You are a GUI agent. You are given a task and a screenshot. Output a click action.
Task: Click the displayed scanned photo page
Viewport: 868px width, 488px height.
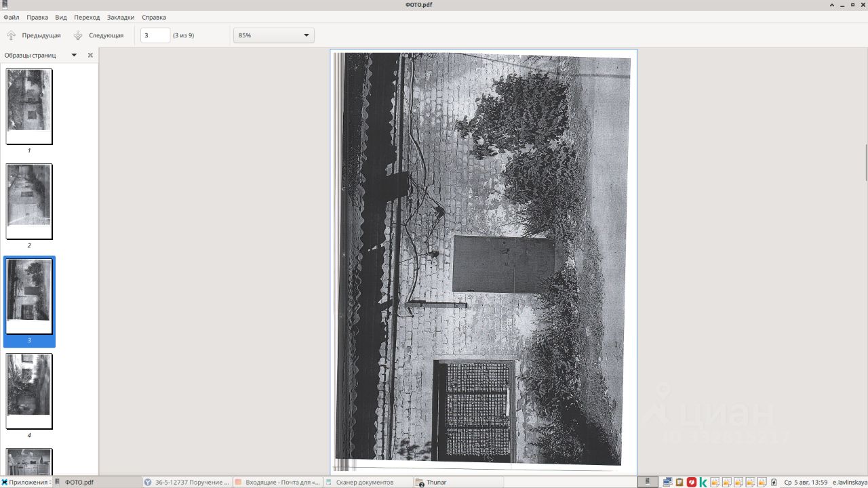[484, 262]
